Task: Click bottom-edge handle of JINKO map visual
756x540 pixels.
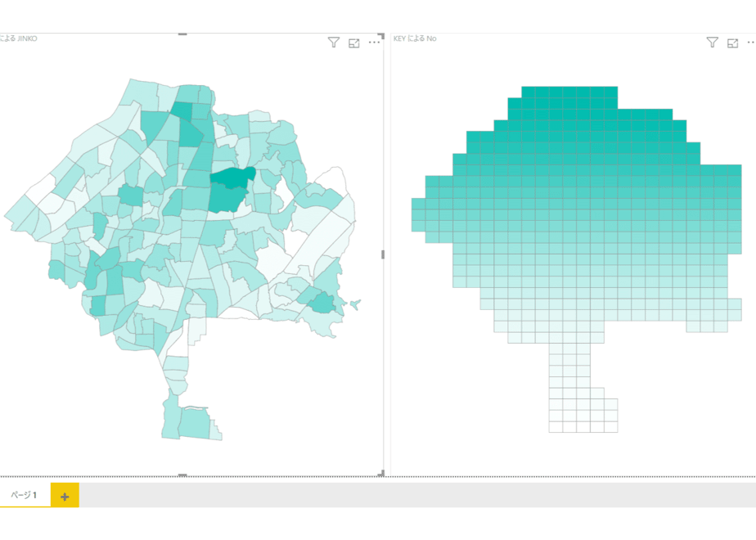Action: [x=182, y=475]
